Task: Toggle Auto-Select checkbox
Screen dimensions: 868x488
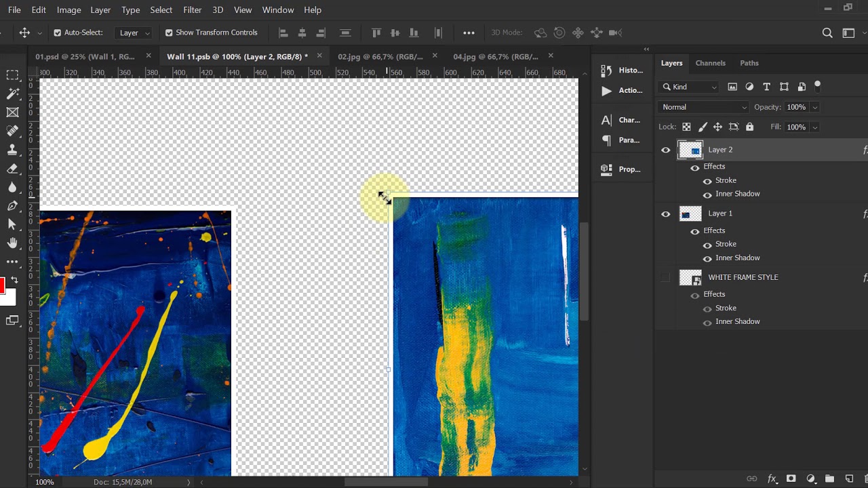Action: coord(57,33)
